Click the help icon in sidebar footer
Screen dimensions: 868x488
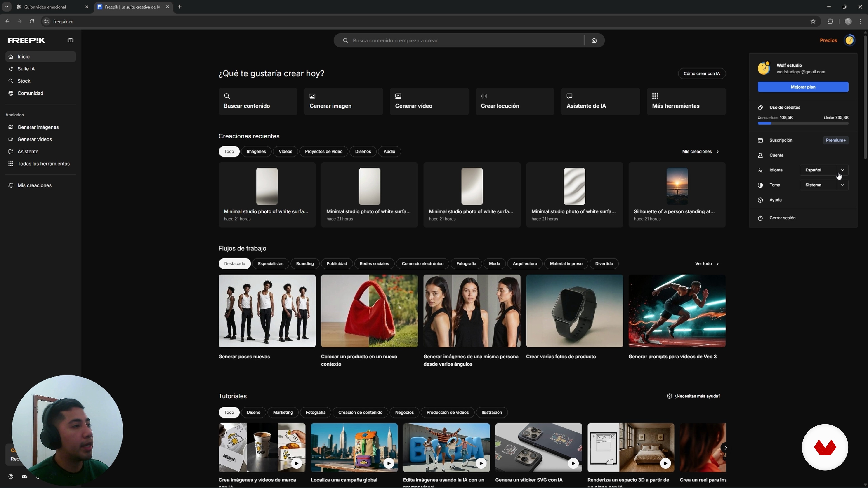[11, 476]
